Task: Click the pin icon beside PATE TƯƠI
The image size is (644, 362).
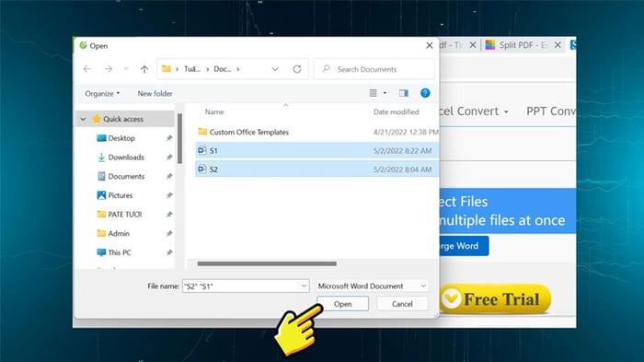Action: (x=168, y=215)
